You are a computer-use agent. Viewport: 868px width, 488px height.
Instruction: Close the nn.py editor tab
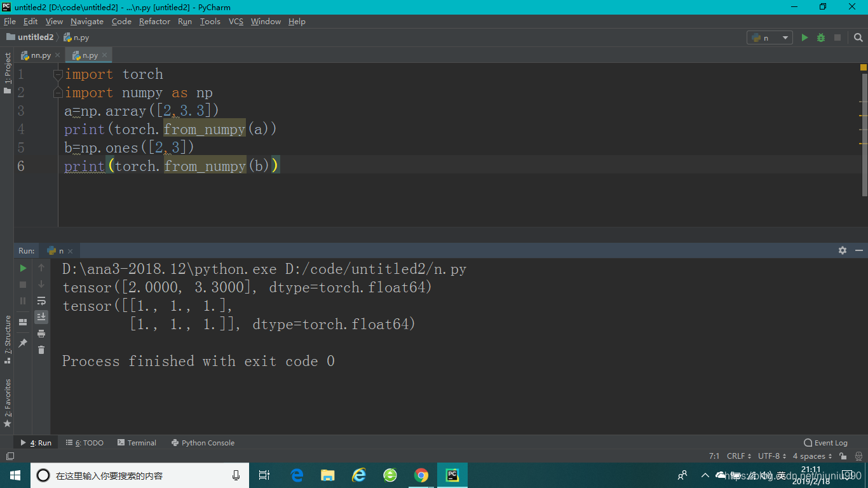57,55
